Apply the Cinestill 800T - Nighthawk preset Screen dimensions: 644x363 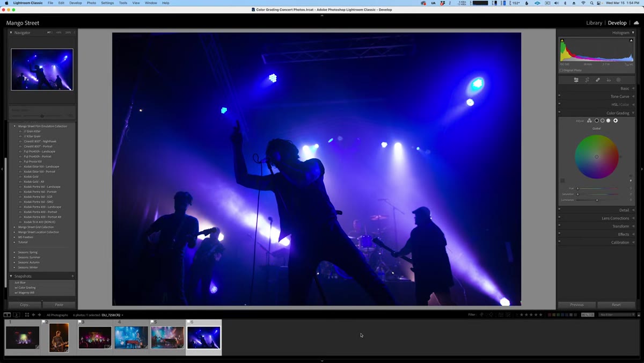(40, 141)
